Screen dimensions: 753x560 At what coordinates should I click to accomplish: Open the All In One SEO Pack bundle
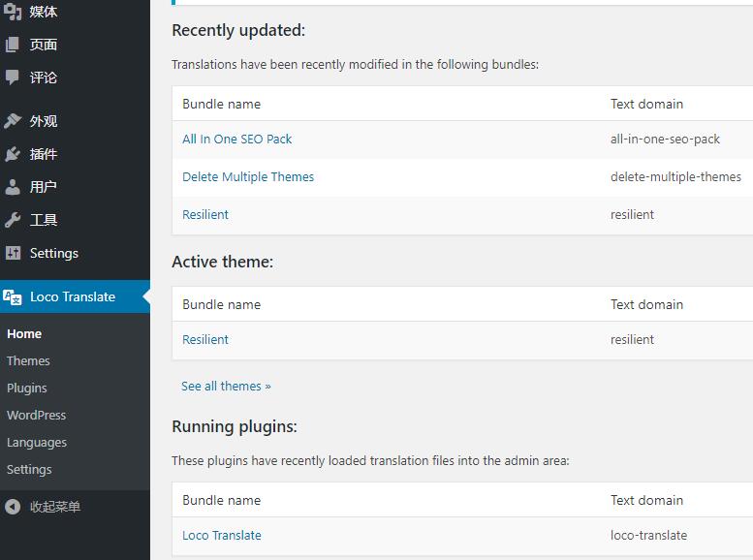click(x=236, y=139)
